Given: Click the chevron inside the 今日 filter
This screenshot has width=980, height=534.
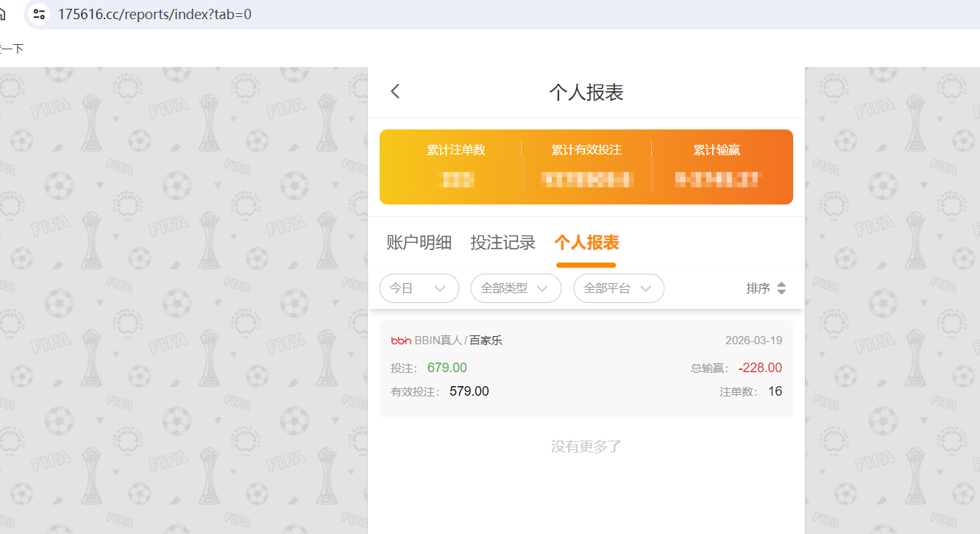Looking at the screenshot, I should tap(439, 288).
